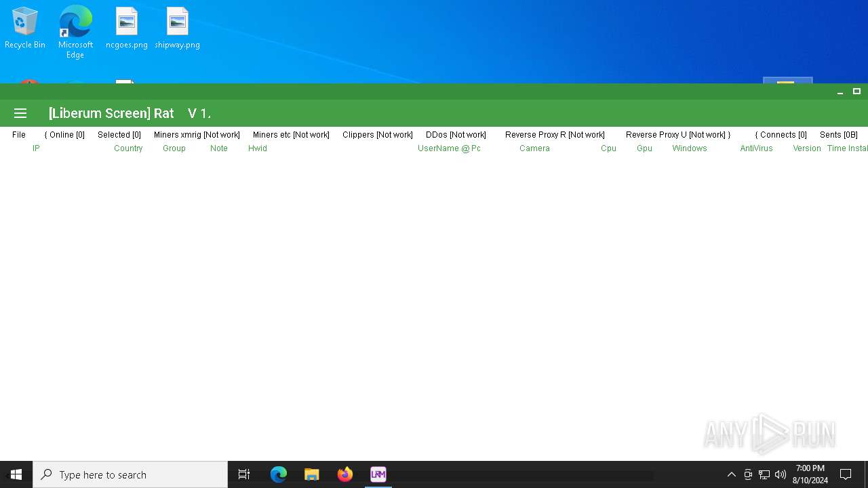Open Clippers [Not work] menu
This screenshot has height=488, width=868.
378,135
